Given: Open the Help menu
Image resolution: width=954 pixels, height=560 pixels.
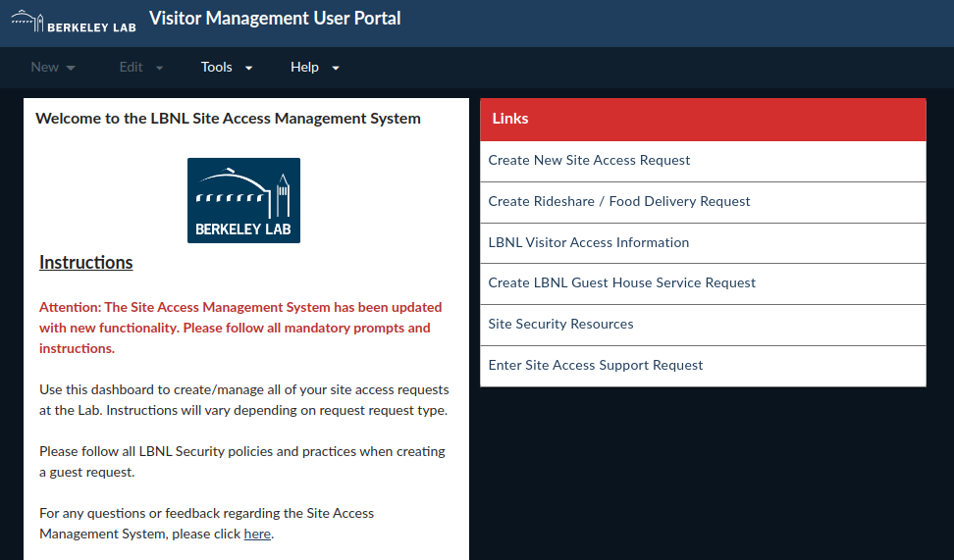Looking at the screenshot, I should point(314,67).
